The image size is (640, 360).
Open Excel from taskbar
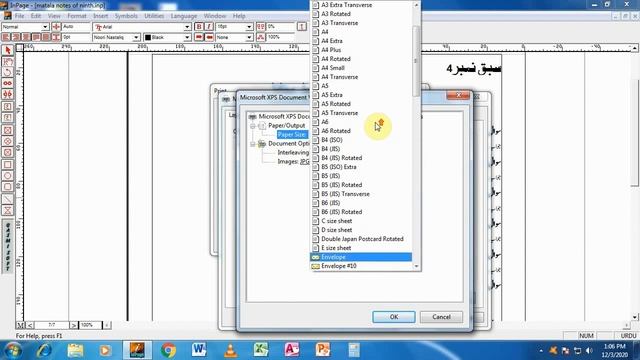pyautogui.click(x=261, y=350)
